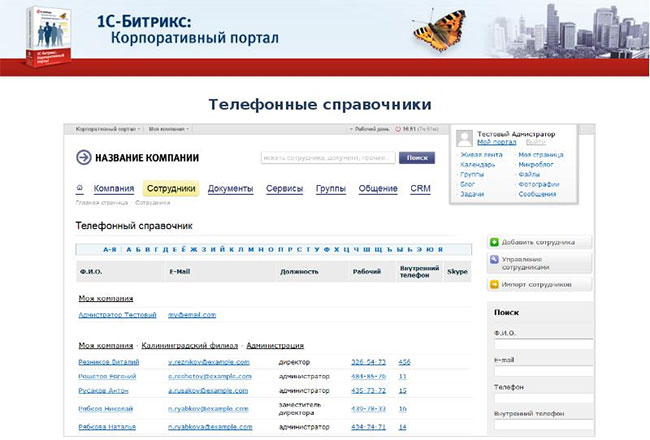This screenshot has height=440, width=650.
Task: Open the Администратор Тестовый employee link
Action: coord(117,315)
